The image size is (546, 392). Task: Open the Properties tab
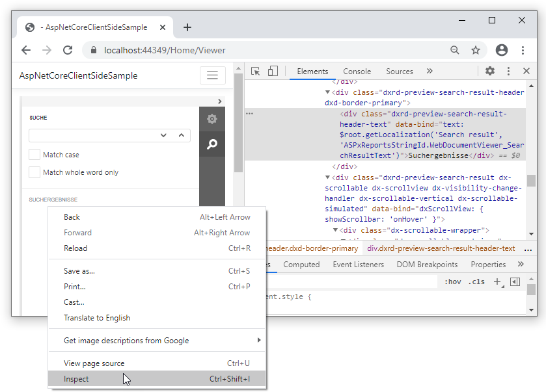pyautogui.click(x=488, y=265)
